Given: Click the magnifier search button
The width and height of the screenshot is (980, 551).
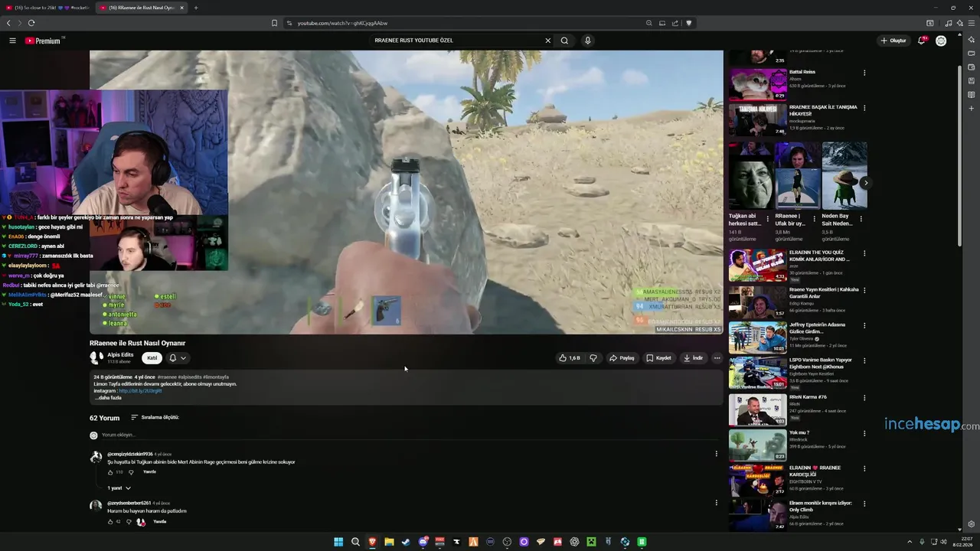Looking at the screenshot, I should coord(564,41).
